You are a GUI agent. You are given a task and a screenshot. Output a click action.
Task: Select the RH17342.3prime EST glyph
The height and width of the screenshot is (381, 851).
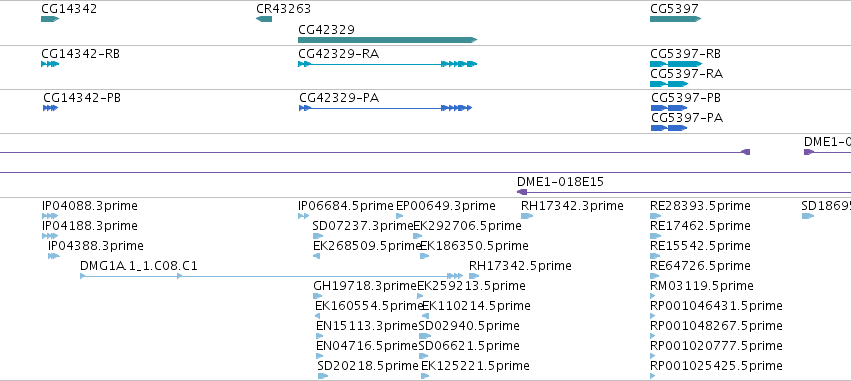pyautogui.click(x=526, y=216)
